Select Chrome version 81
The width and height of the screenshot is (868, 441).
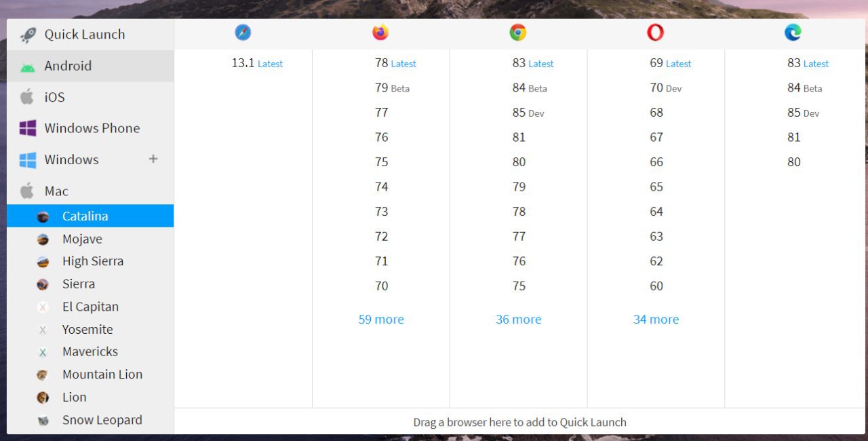click(x=519, y=137)
